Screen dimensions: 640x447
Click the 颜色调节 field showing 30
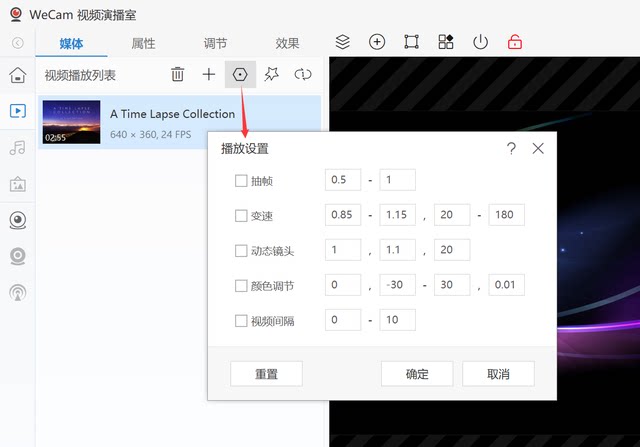(452, 285)
